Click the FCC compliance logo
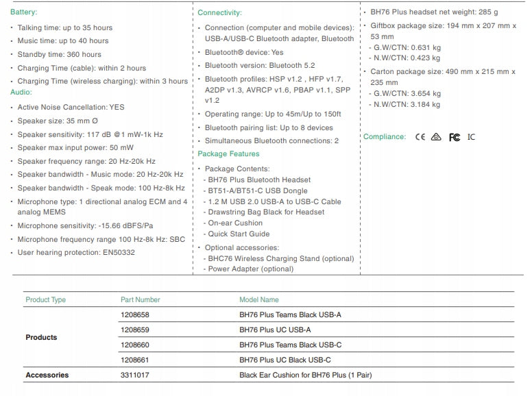The width and height of the screenshot is (532, 396). [455, 137]
